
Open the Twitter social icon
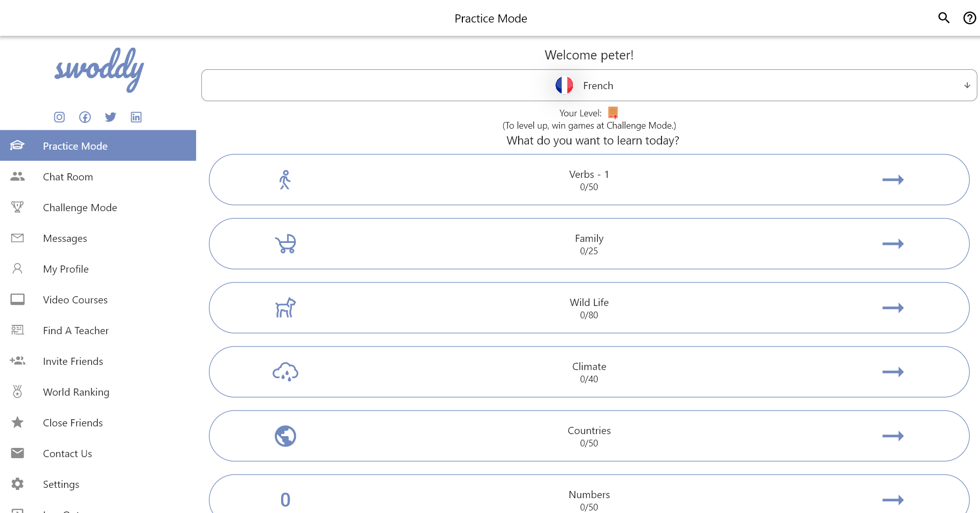(111, 117)
